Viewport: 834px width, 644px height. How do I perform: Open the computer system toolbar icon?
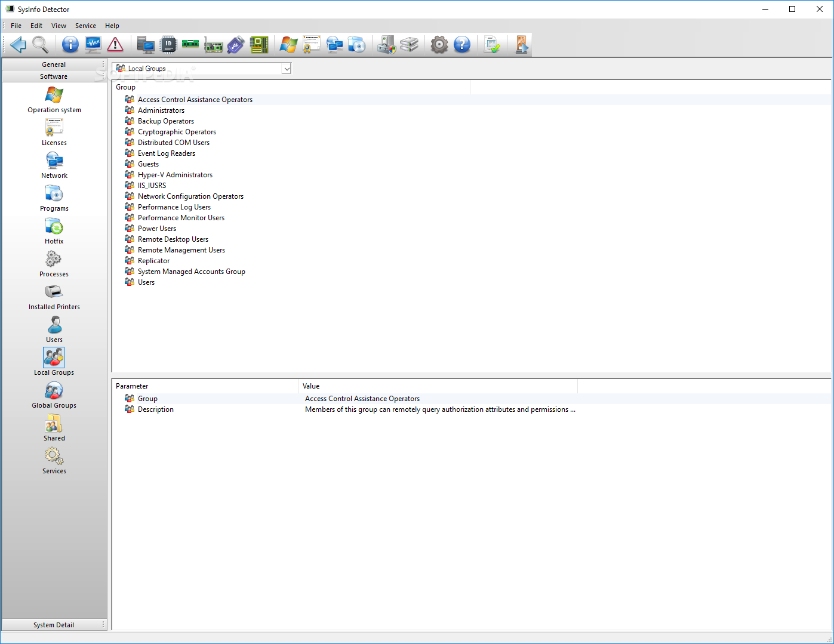click(x=146, y=45)
